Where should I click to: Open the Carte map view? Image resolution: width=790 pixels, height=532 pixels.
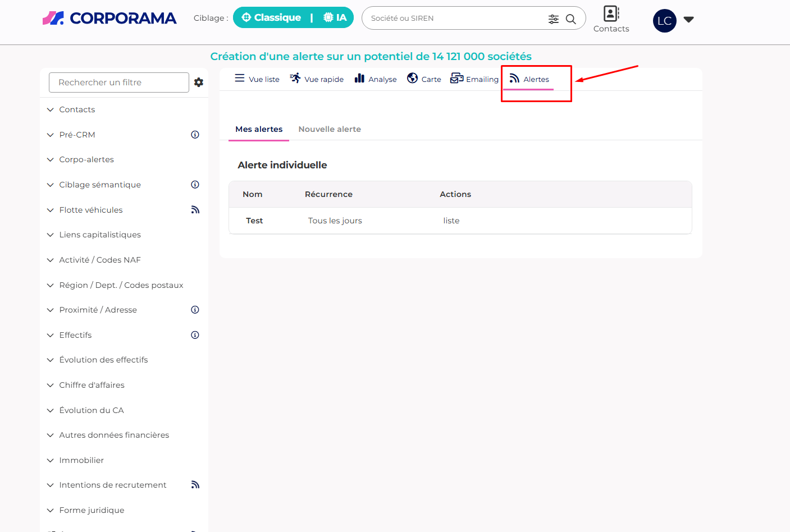[x=424, y=79]
